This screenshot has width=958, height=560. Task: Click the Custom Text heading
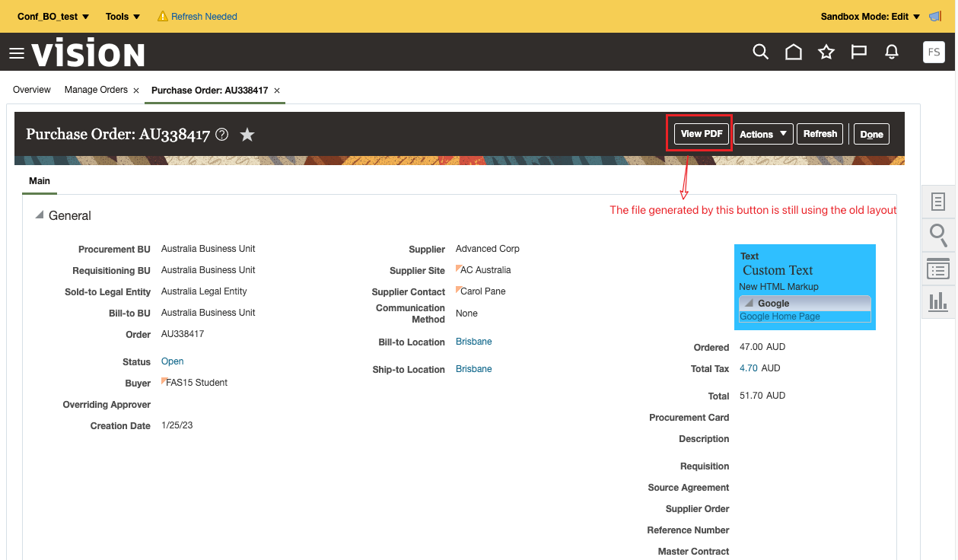[x=778, y=270]
